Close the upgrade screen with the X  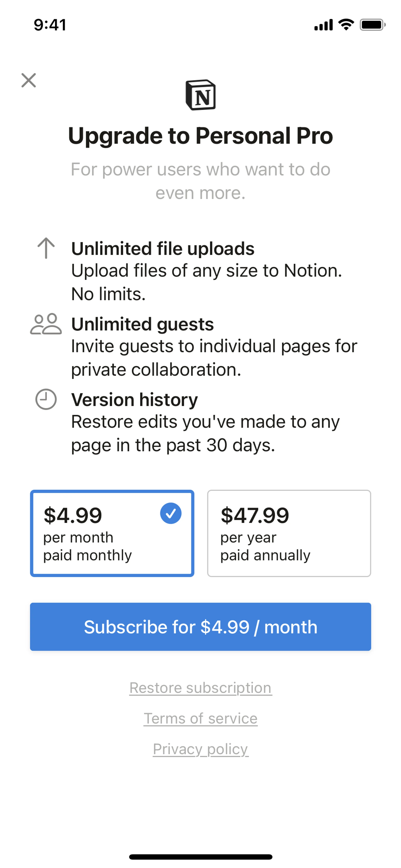pos(29,80)
